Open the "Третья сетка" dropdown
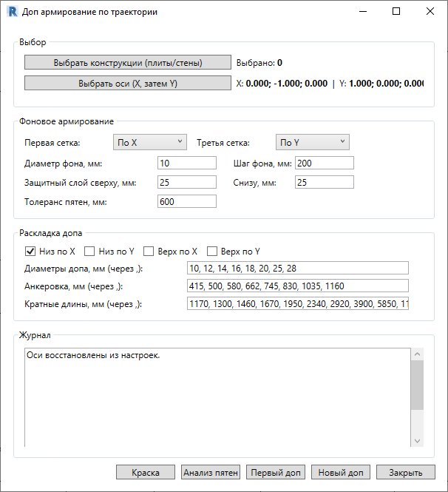 [x=313, y=142]
